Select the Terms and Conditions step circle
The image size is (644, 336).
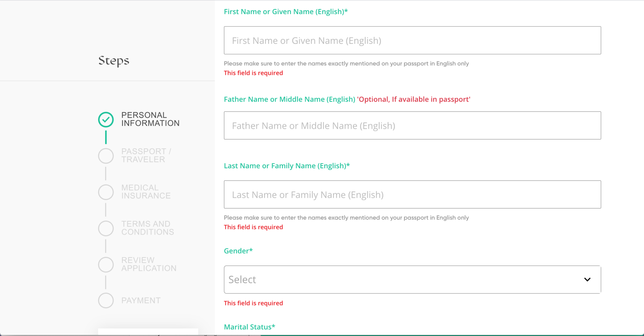106,228
